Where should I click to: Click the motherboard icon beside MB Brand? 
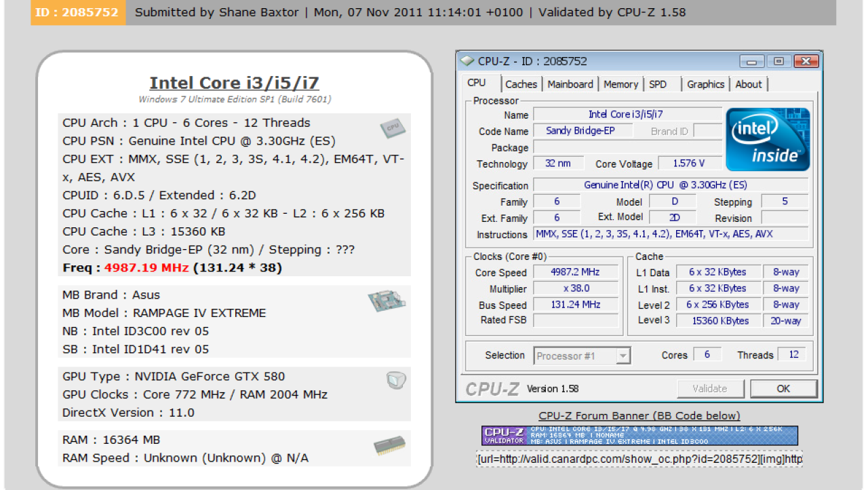(x=387, y=301)
